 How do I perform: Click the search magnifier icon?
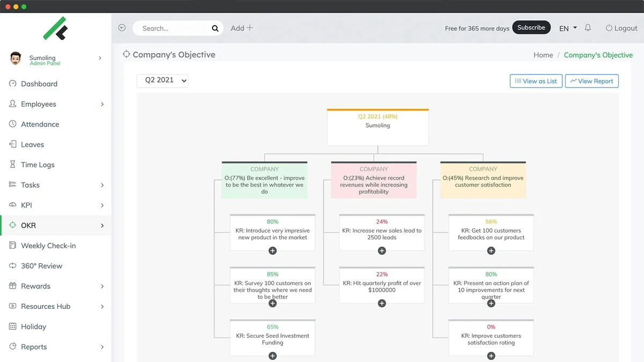coord(214,28)
